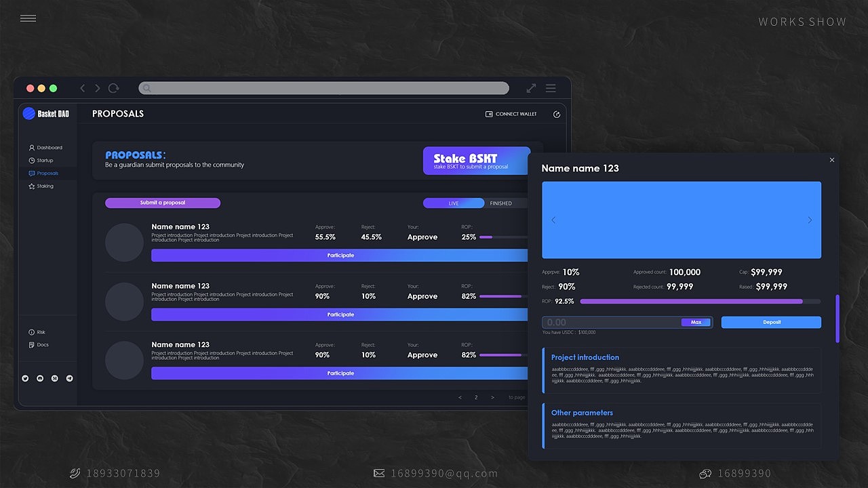Click the 45.5% reject value

point(372,237)
